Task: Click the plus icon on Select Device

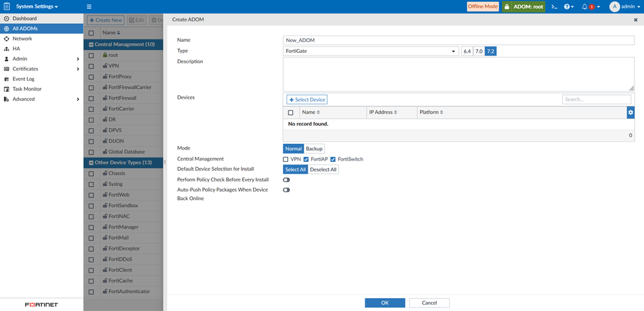Action: click(292, 100)
